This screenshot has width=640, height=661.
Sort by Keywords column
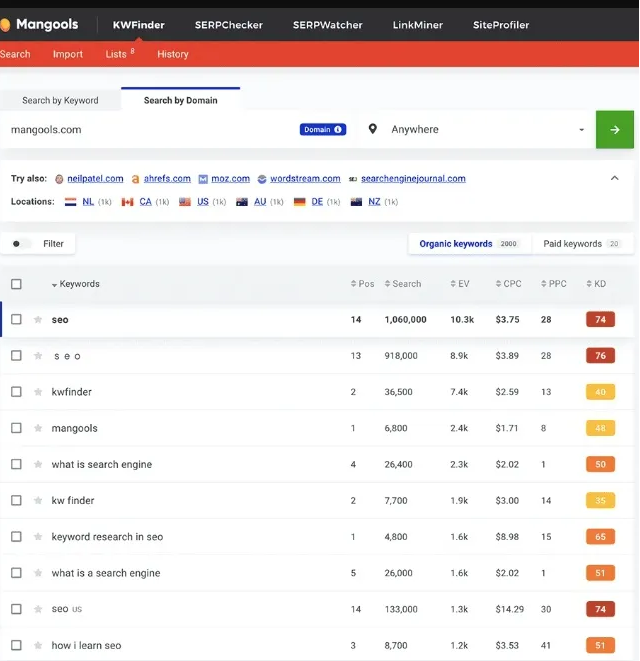[x=75, y=284]
